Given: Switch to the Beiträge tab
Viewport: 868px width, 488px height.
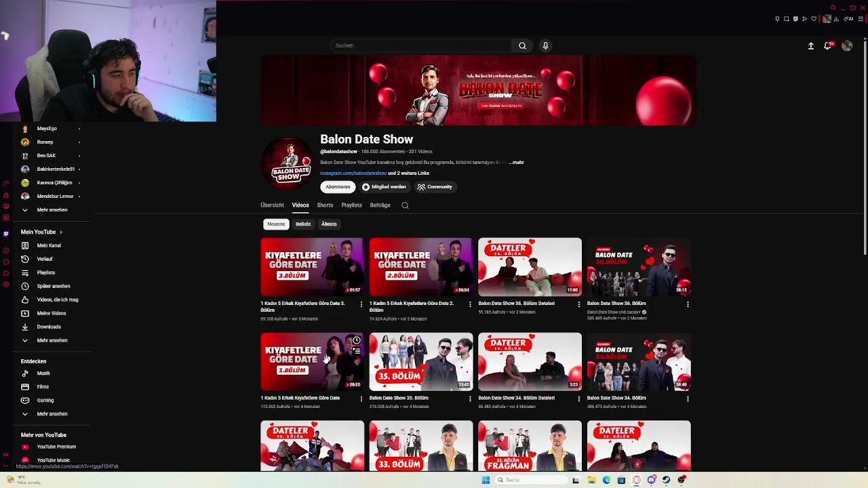Looking at the screenshot, I should (380, 205).
